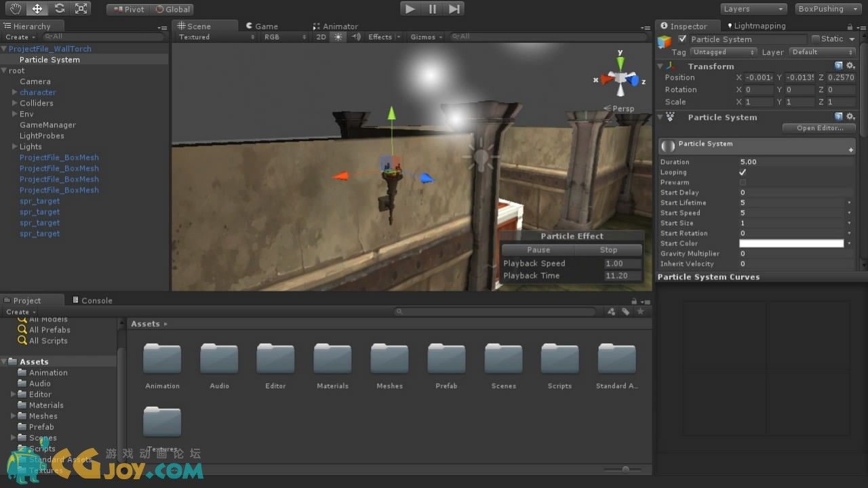Enable the Static checkbox

point(815,39)
